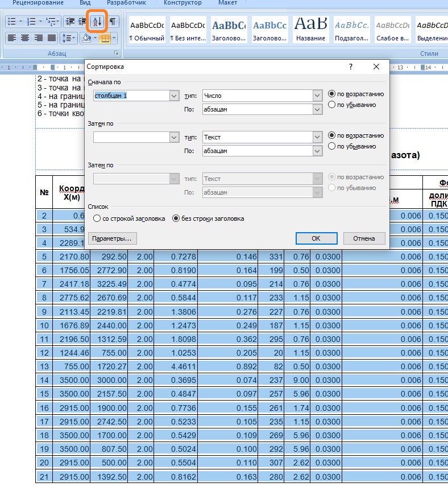Select 'по убыванию' for second sort level

coord(332,146)
